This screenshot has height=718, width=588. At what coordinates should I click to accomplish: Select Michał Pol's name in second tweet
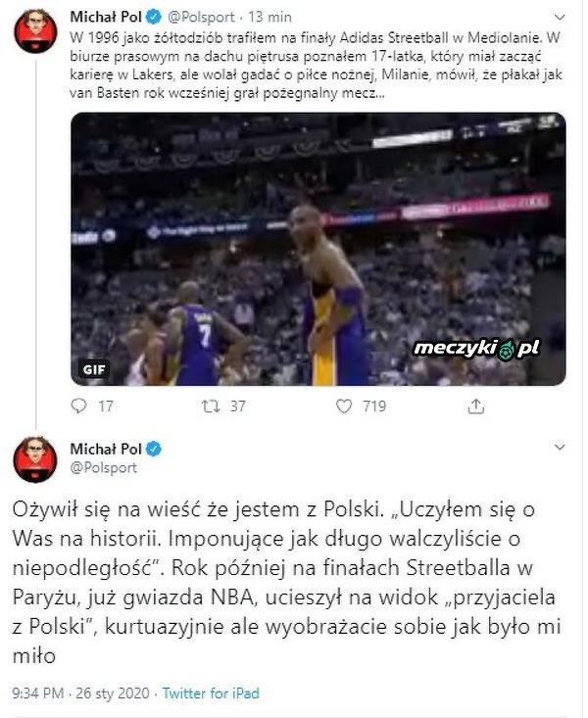tap(108, 449)
